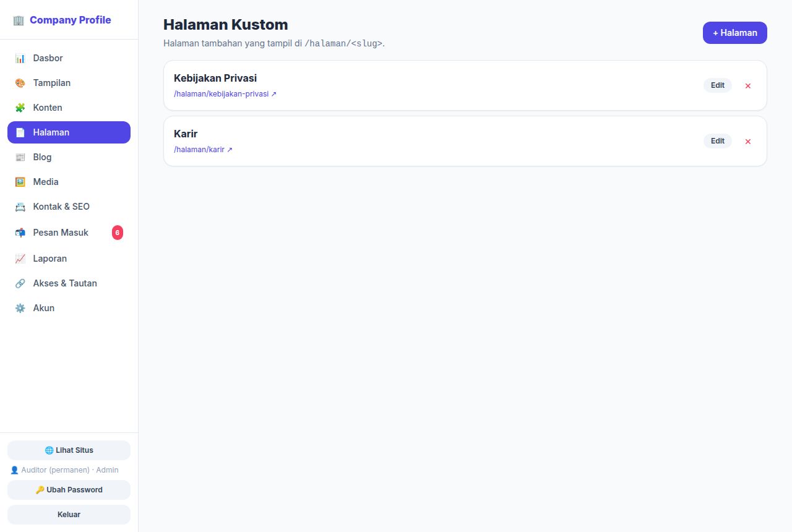The image size is (792, 532).
Task: Open the /halaman/karir link
Action: click(x=203, y=150)
